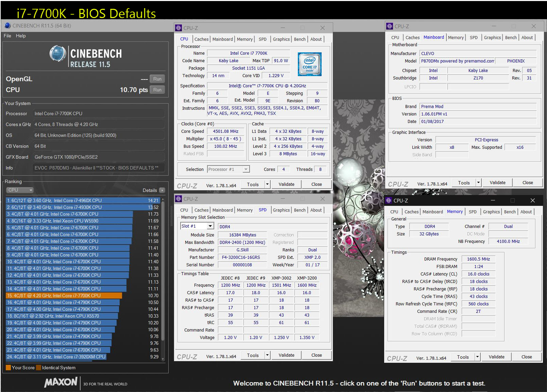Screen dimensions: 547x392
Task: Select ranking row 24 Intel Core i7-3920XM CPU
Action: coord(83,357)
